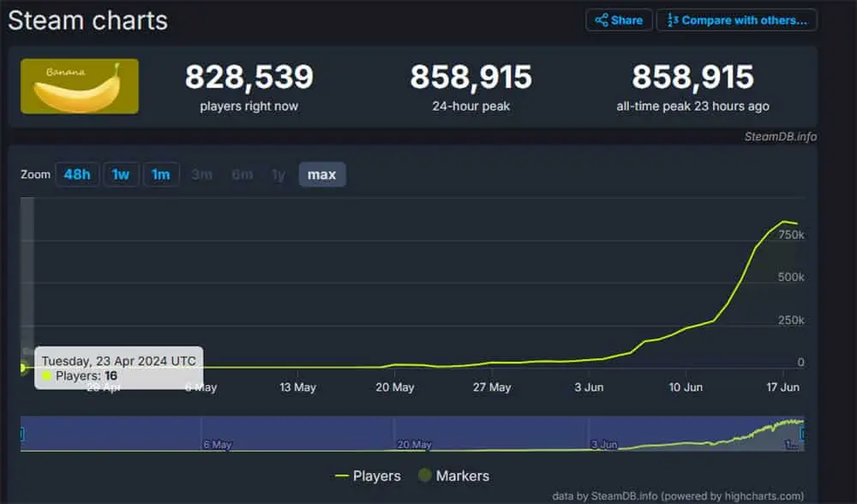Click the Steam charts heading
This screenshot has width=857, height=504.
point(87,21)
